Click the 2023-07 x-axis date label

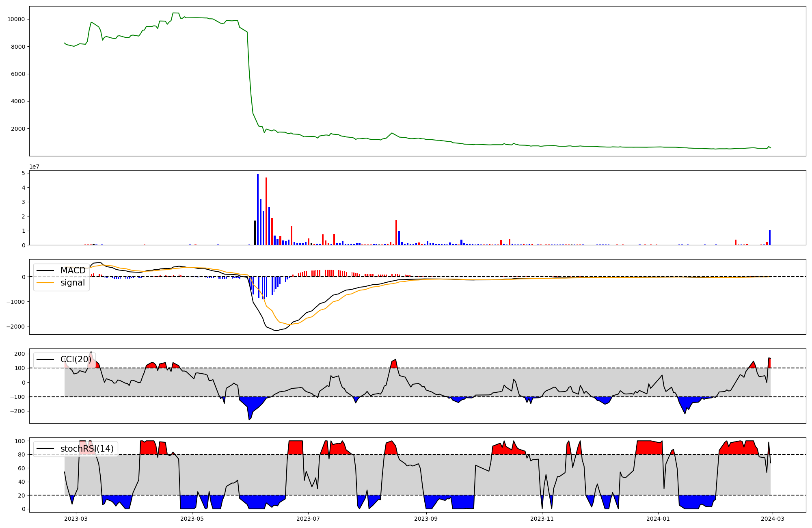308,519
